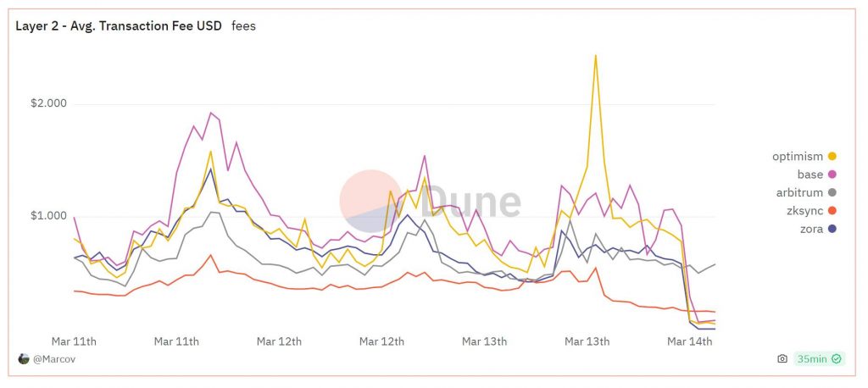Click the Dune watermark logo
868x388 pixels.
430,201
